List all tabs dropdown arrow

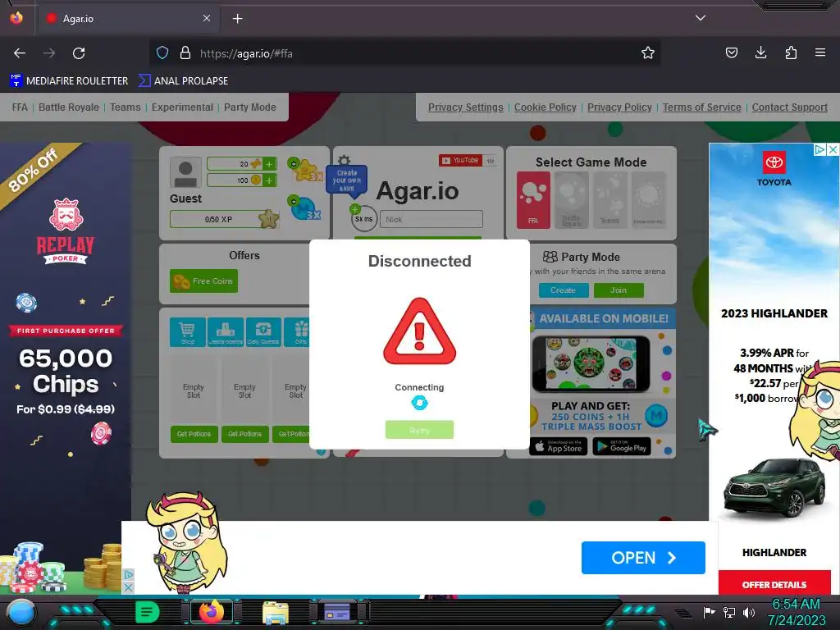click(701, 18)
